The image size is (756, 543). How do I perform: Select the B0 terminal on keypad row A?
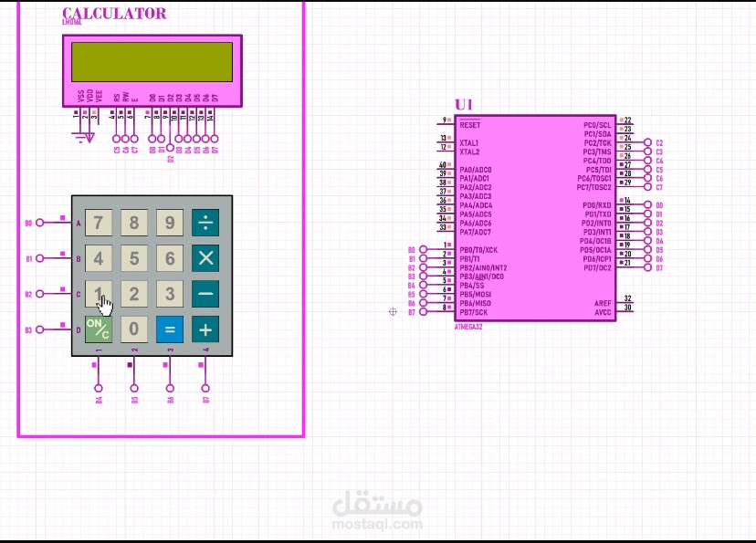(39, 223)
